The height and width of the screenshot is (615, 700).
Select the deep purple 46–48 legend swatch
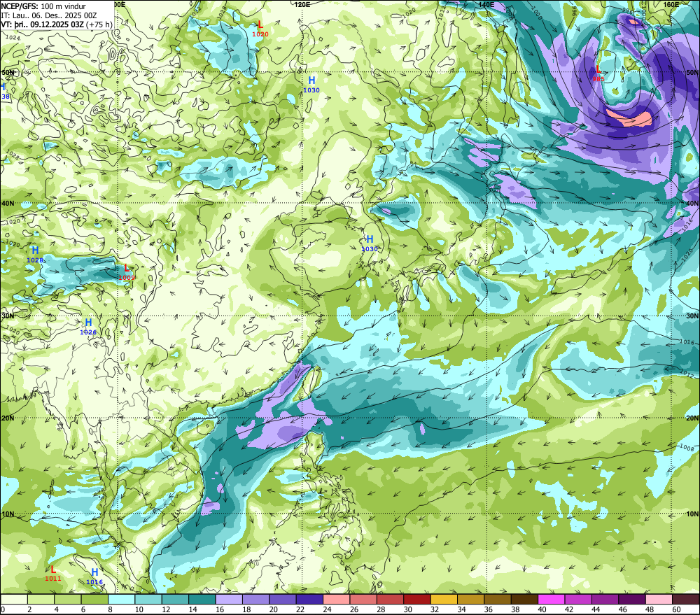click(x=631, y=600)
